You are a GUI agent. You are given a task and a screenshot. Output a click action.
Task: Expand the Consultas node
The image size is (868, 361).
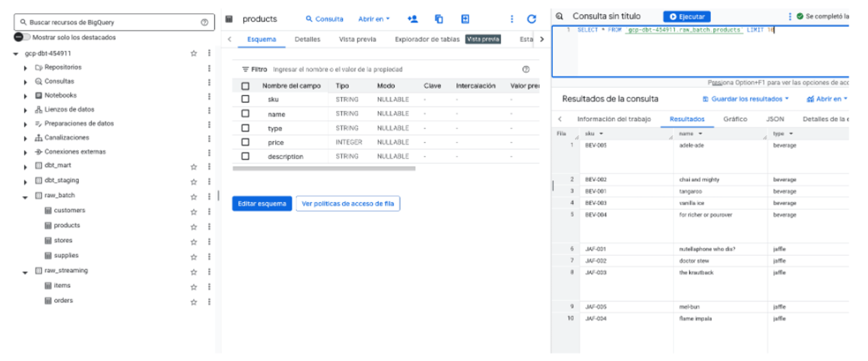coord(25,82)
